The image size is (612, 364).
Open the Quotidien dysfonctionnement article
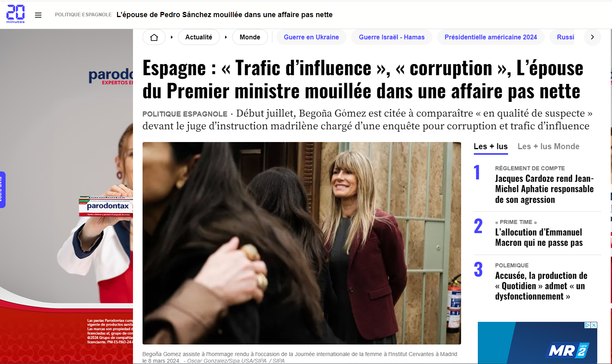point(541,286)
